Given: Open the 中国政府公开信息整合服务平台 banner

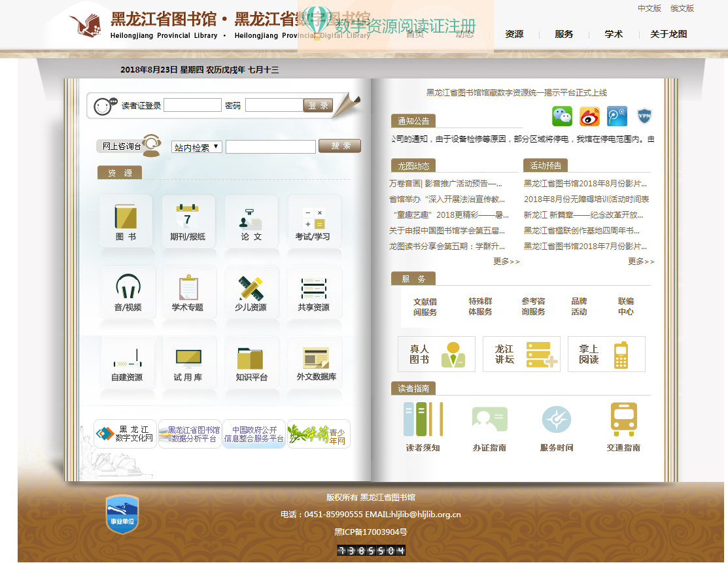Looking at the screenshot, I should click(x=254, y=434).
